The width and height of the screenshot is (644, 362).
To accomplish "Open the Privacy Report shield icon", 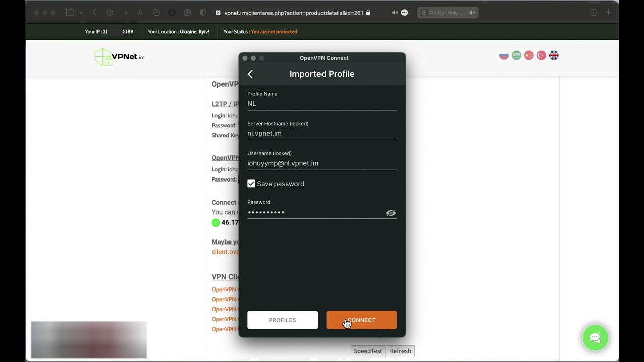I will [x=203, y=13].
